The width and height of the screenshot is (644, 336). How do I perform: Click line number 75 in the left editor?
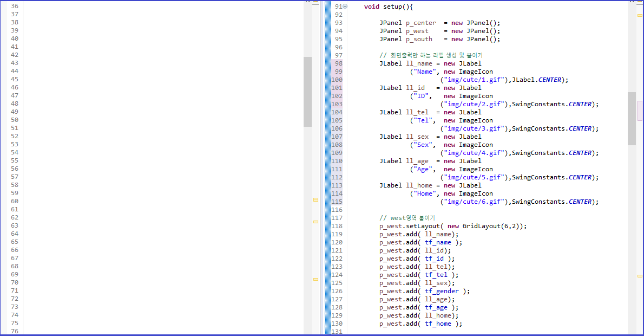[x=15, y=323]
